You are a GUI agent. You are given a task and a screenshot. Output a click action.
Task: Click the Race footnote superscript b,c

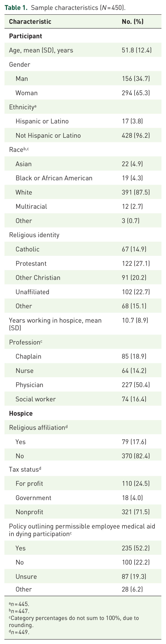click(x=26, y=148)
